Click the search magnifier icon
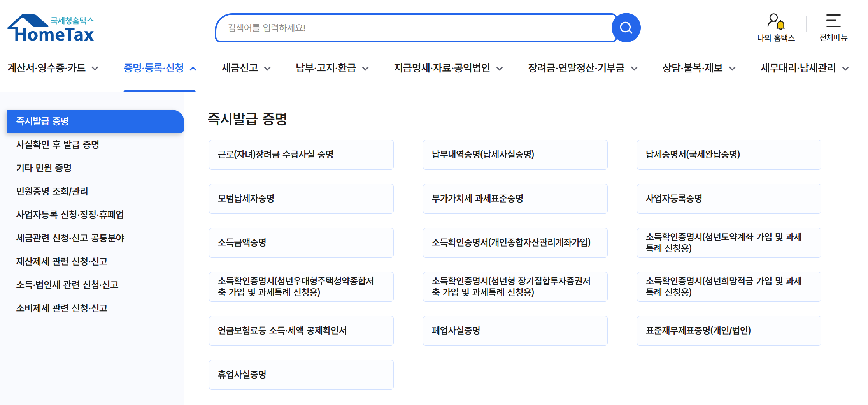The width and height of the screenshot is (868, 405). tap(626, 27)
